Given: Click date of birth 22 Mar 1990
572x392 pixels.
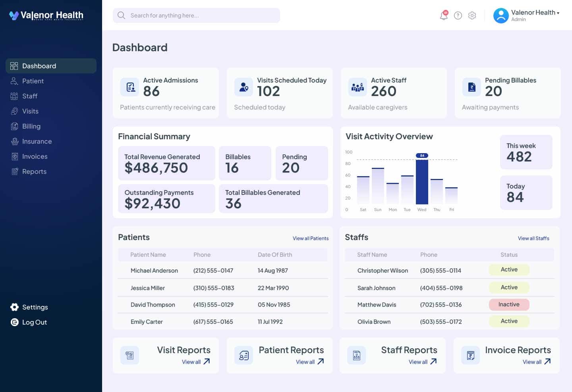Looking at the screenshot, I should point(273,288).
